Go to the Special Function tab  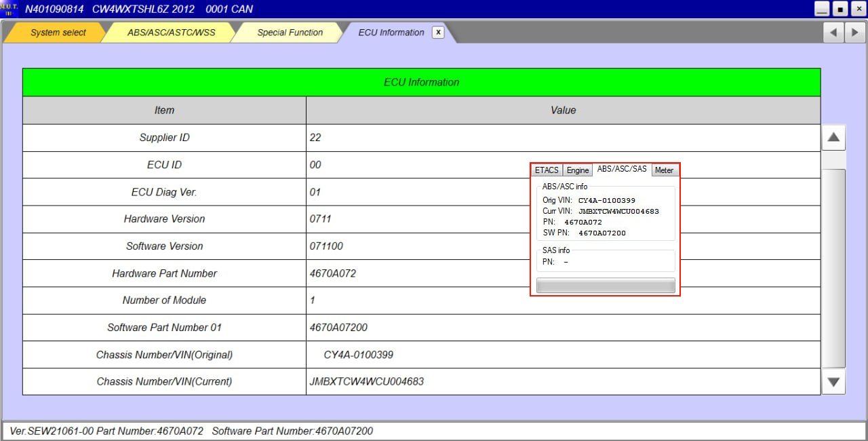point(290,33)
